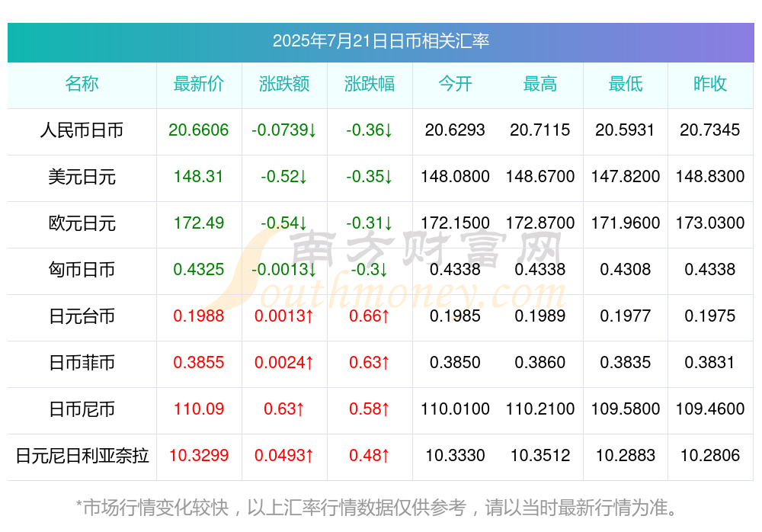Click latest price 0.4325

click(x=199, y=269)
